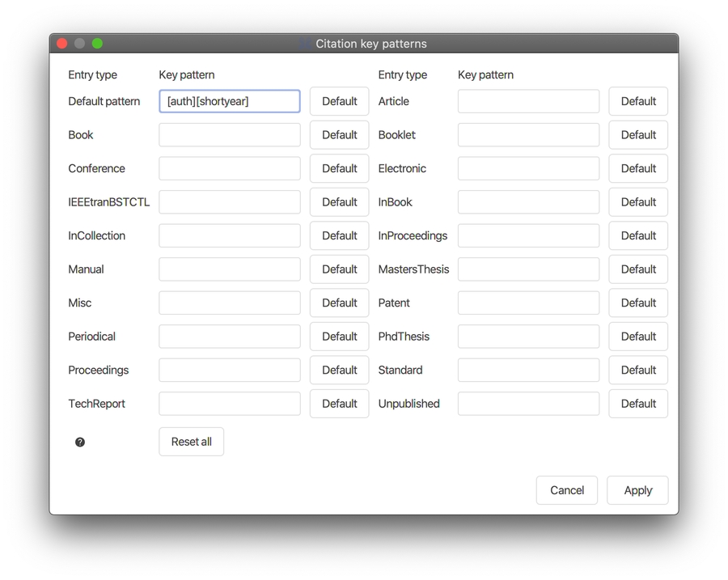The width and height of the screenshot is (728, 580).
Task: Reset the Default pattern field to default
Action: 339,101
